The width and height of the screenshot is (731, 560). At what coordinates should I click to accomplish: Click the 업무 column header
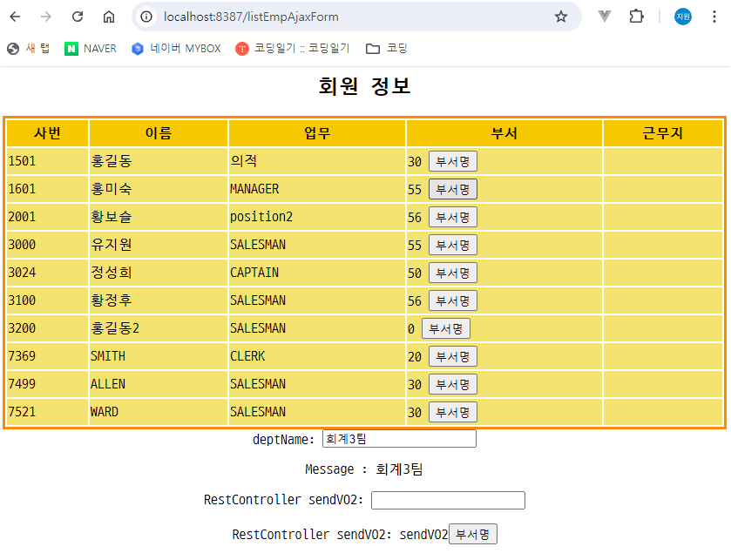pos(317,133)
